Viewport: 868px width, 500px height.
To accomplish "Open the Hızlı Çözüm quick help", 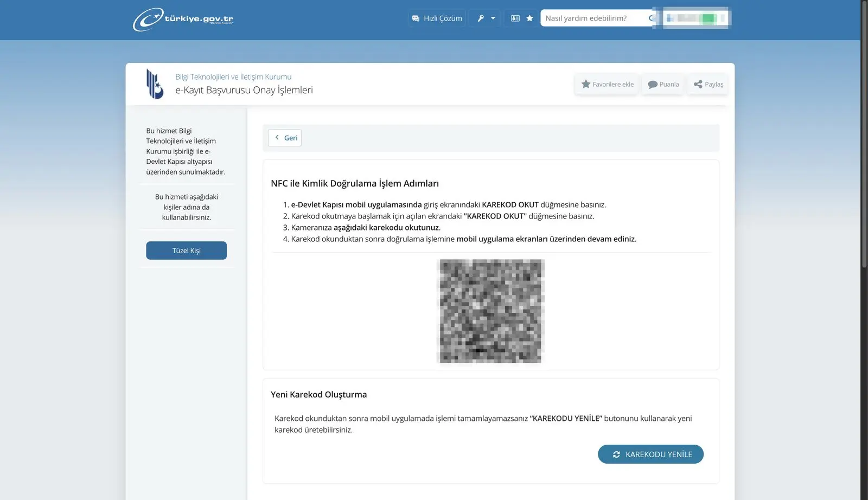I will click(437, 18).
